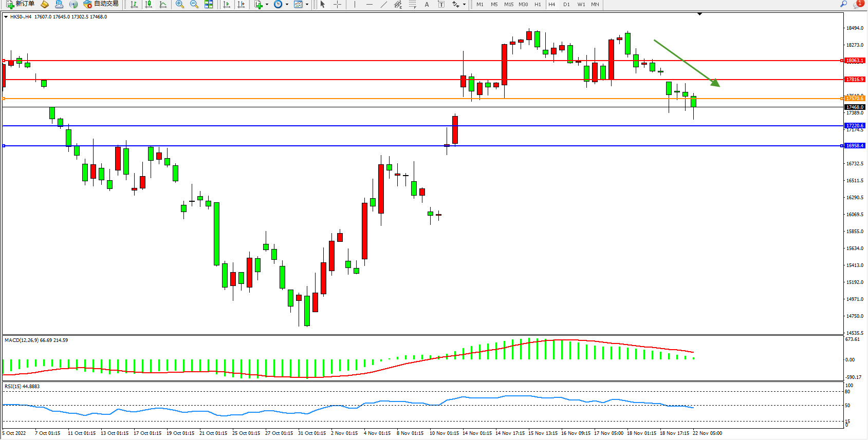Click the Zoom In magnifier icon
The image size is (868, 440).
click(x=180, y=4)
